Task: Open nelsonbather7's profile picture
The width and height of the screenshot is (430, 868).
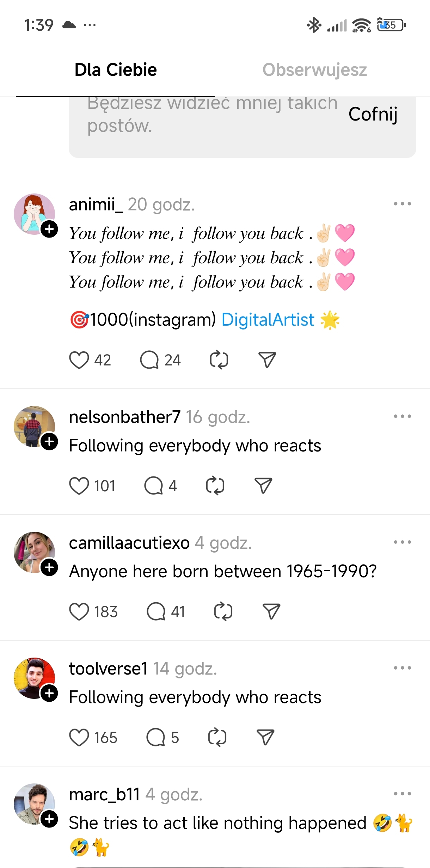Action: 32,425
